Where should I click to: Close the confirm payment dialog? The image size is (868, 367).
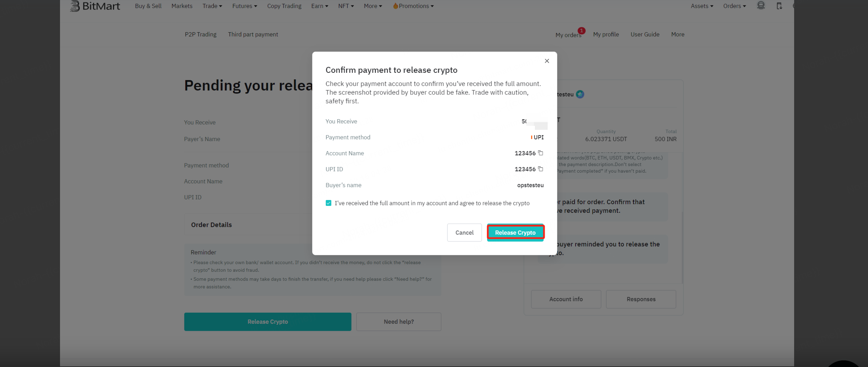[546, 61]
